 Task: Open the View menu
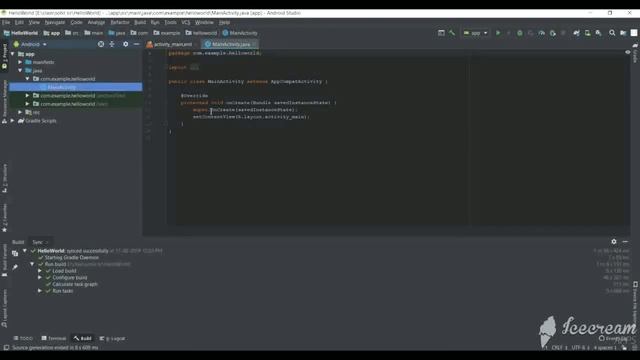point(34,22)
